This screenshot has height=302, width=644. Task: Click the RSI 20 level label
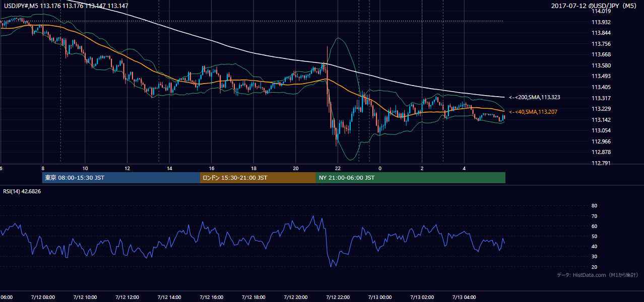pyautogui.click(x=594, y=267)
